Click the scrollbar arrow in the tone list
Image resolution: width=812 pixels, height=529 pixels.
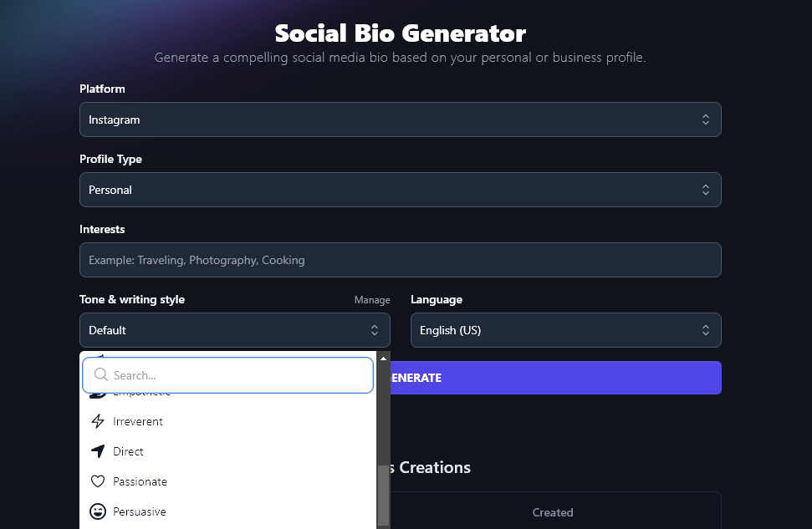[x=383, y=357]
